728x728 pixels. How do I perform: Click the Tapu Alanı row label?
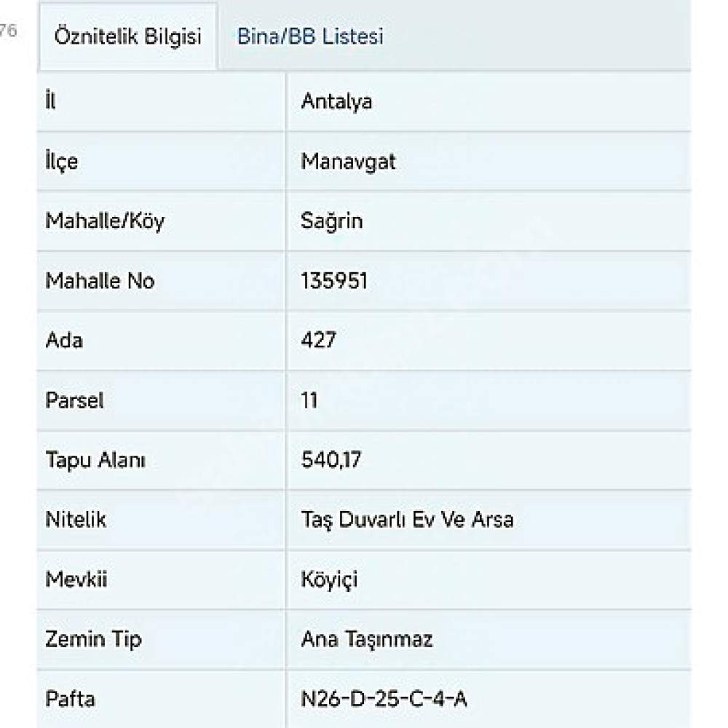[95, 461]
